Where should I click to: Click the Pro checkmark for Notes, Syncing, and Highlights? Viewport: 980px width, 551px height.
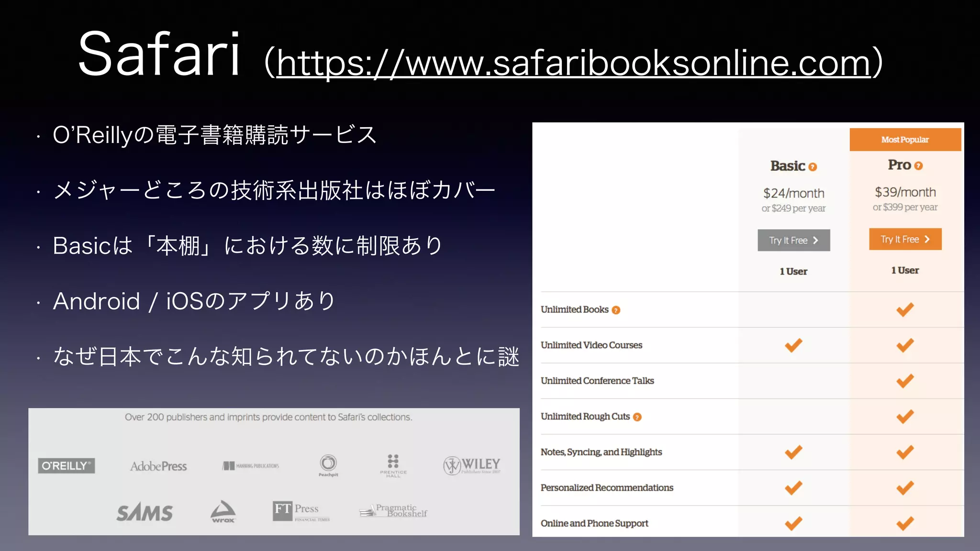(x=905, y=452)
